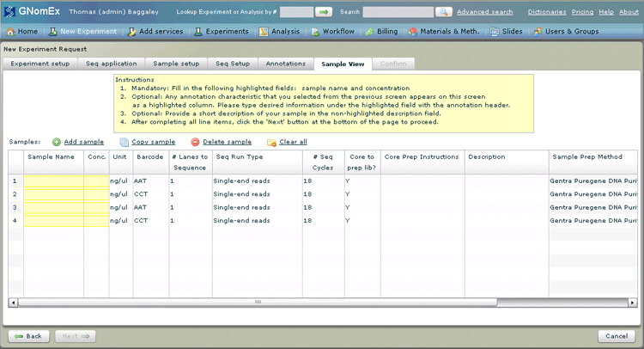Switch to the Experiment setup tab
This screenshot has width=644, height=349.
point(40,64)
